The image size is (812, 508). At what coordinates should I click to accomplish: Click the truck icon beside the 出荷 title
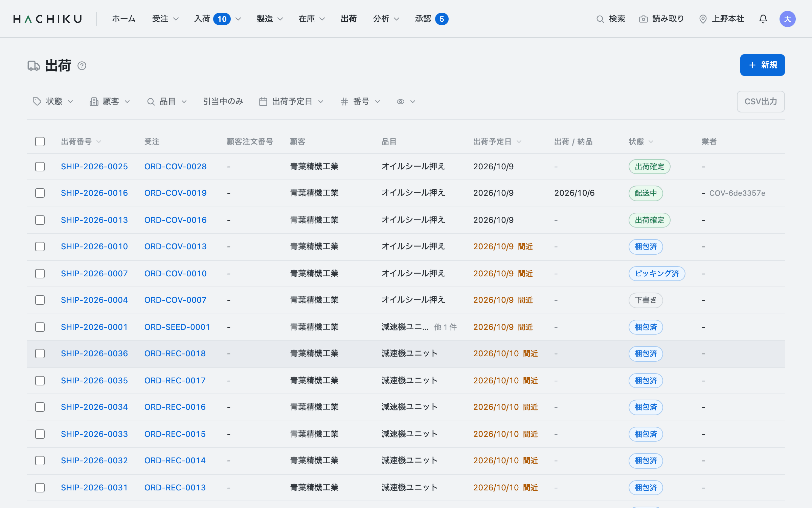(33, 66)
